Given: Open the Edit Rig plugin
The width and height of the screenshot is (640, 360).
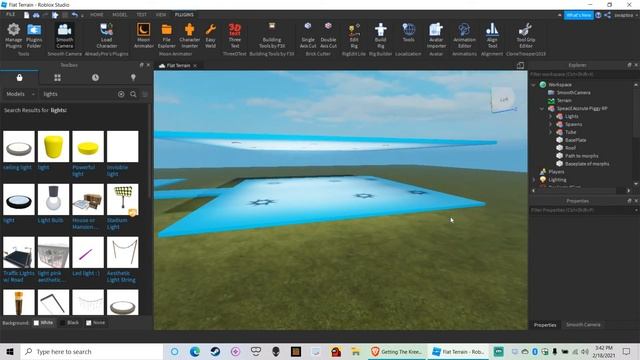Looking at the screenshot, I should [354, 36].
